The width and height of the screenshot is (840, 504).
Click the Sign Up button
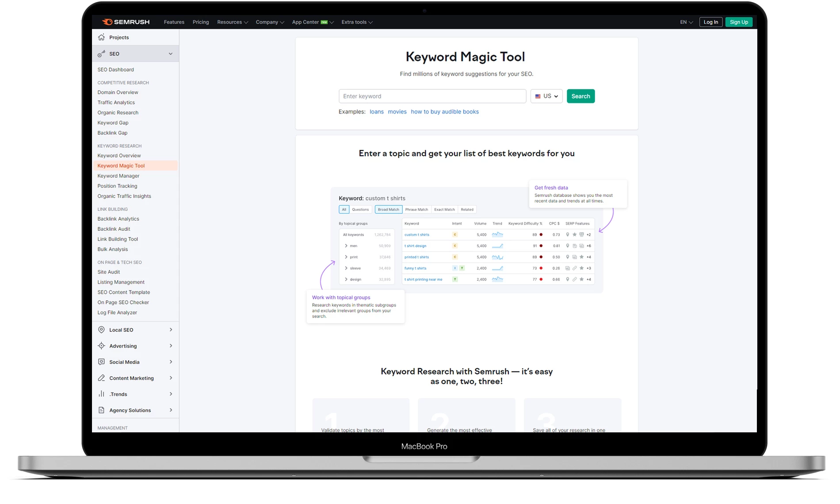coord(739,22)
